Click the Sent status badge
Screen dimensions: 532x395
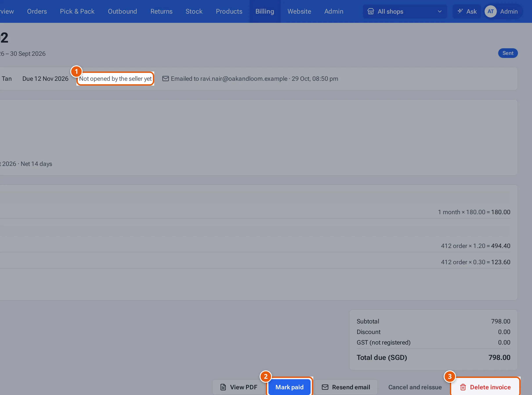[x=508, y=53]
